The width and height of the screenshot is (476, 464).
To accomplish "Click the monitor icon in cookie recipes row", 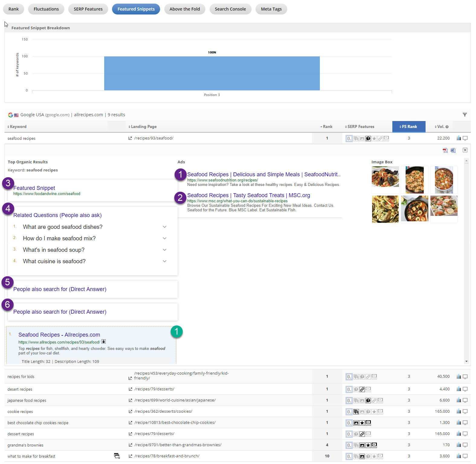I will click(465, 411).
